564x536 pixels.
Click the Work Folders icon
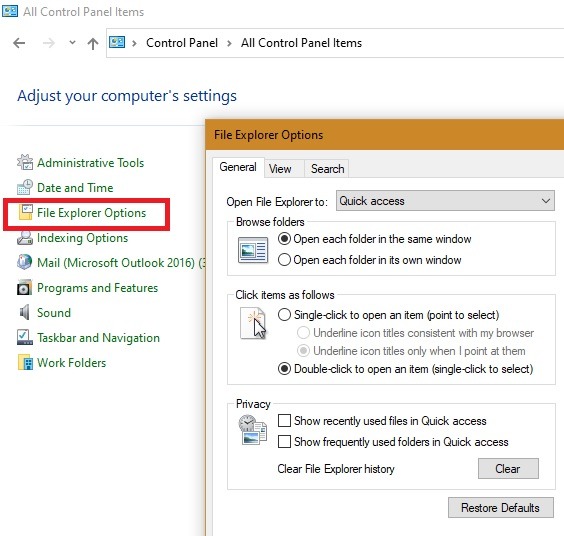[25, 362]
